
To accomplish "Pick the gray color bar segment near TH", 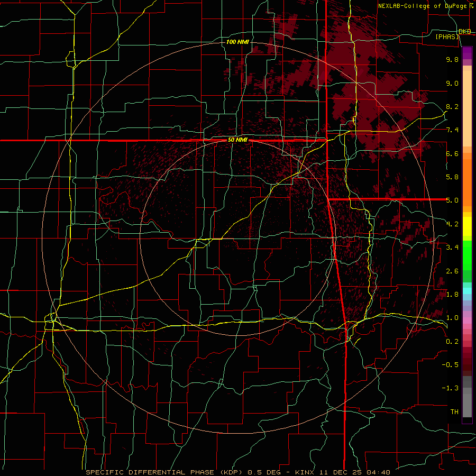I will 467,406.
